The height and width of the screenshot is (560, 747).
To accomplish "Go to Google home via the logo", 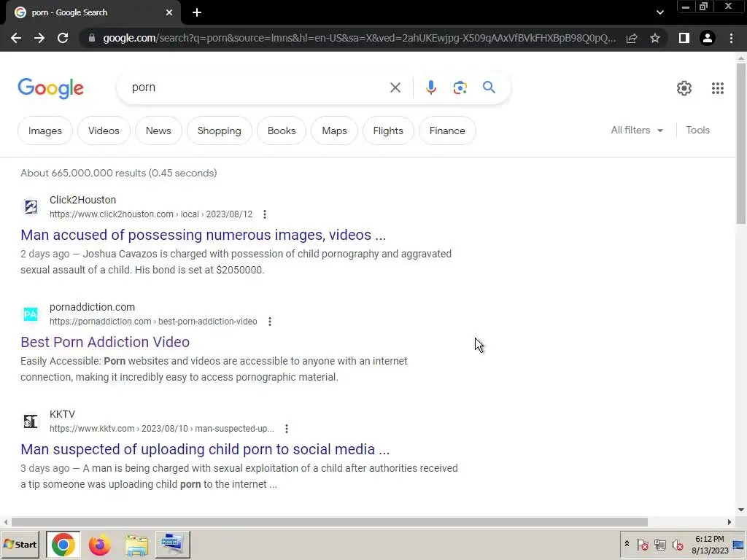I will pyautogui.click(x=50, y=88).
